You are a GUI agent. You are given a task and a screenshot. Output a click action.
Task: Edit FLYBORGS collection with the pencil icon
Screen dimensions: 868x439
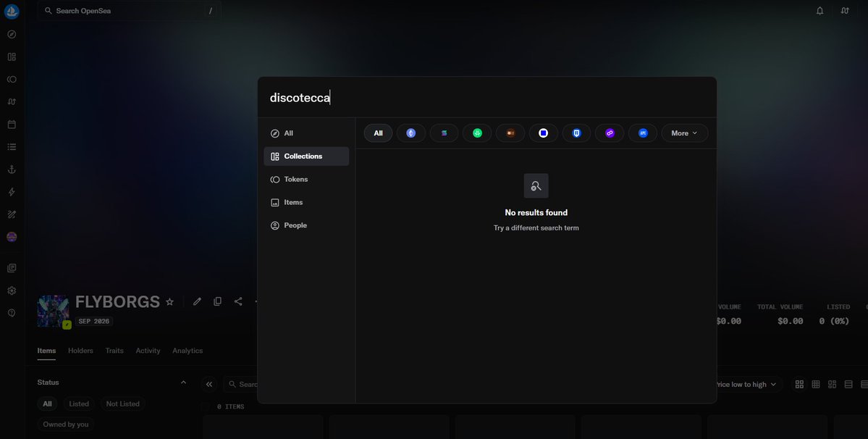(x=197, y=301)
